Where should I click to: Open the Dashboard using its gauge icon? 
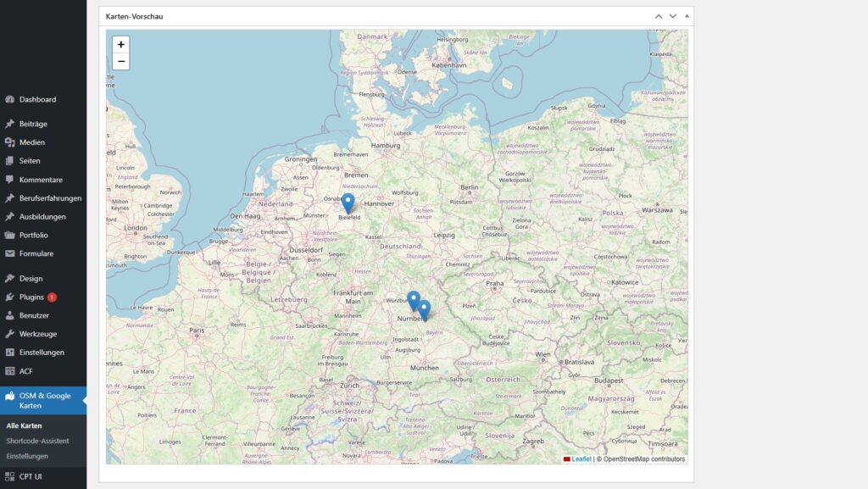[x=9, y=99]
